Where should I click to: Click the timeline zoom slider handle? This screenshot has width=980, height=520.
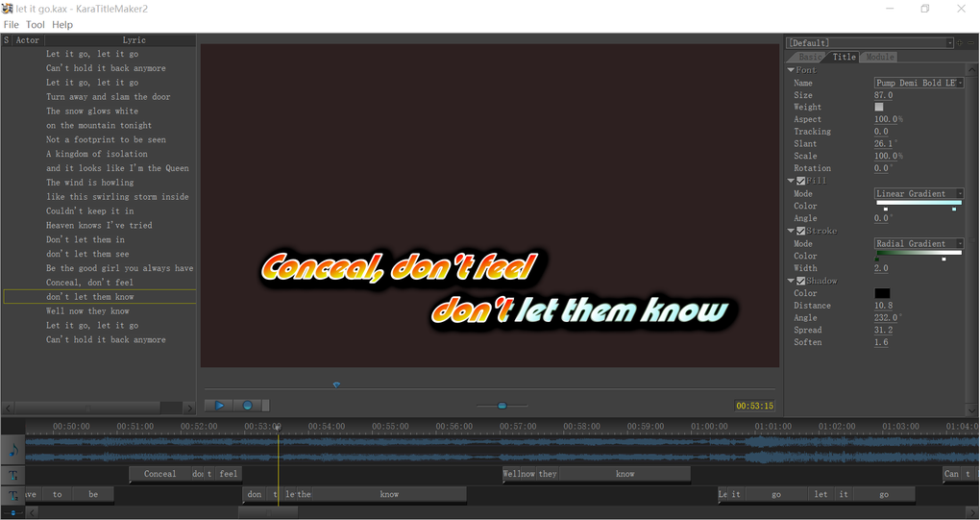pos(13,513)
